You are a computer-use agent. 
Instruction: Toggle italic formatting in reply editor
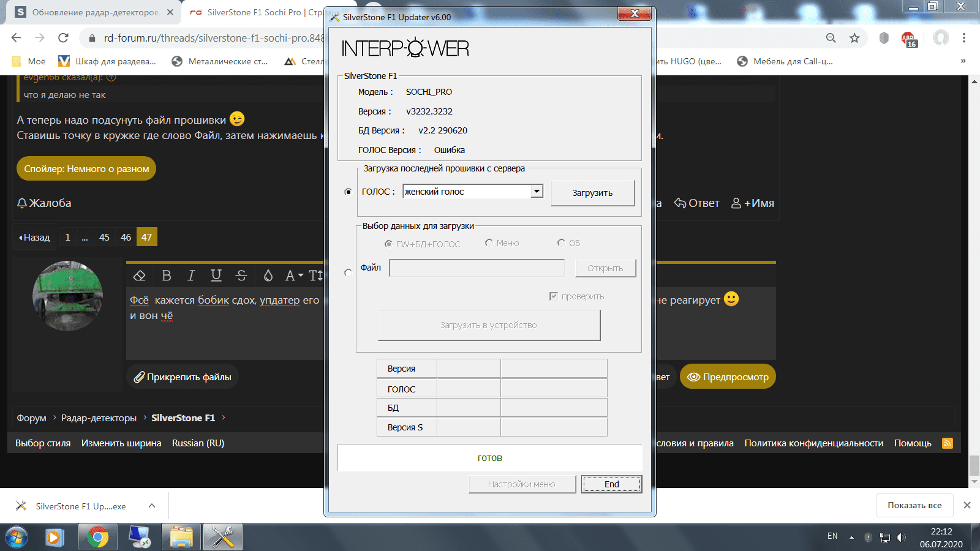point(191,275)
